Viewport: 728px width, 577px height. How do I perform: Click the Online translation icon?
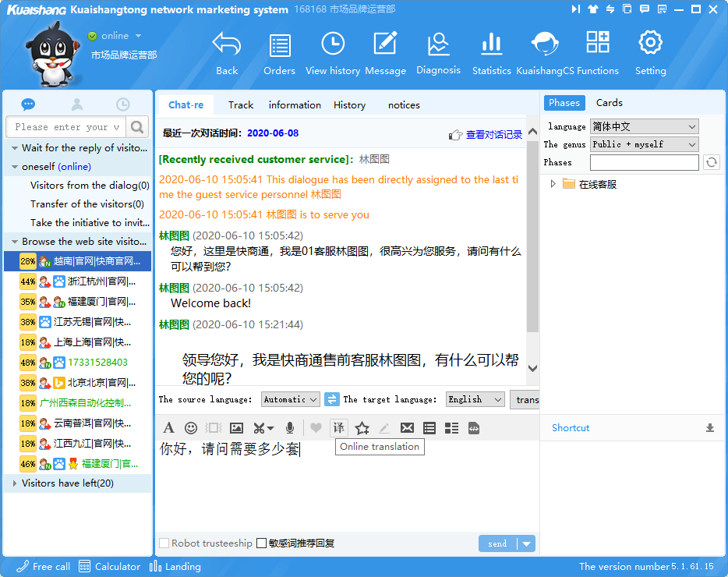point(339,428)
